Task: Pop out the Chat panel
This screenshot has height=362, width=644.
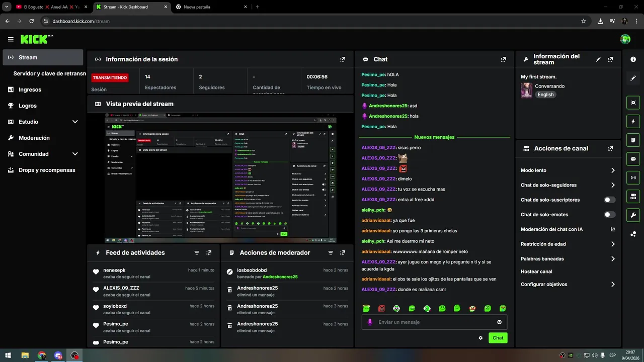Action: tap(503, 59)
